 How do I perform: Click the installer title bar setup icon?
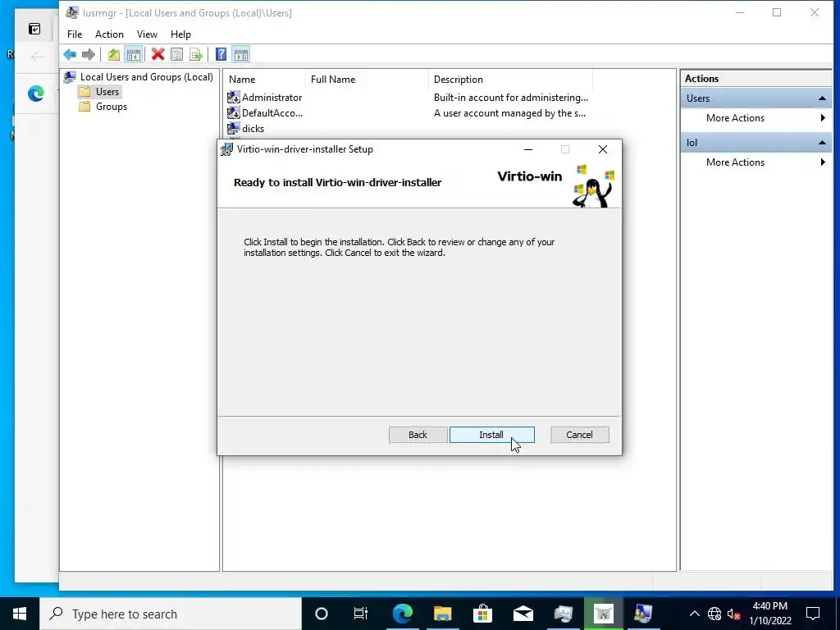[x=227, y=149]
